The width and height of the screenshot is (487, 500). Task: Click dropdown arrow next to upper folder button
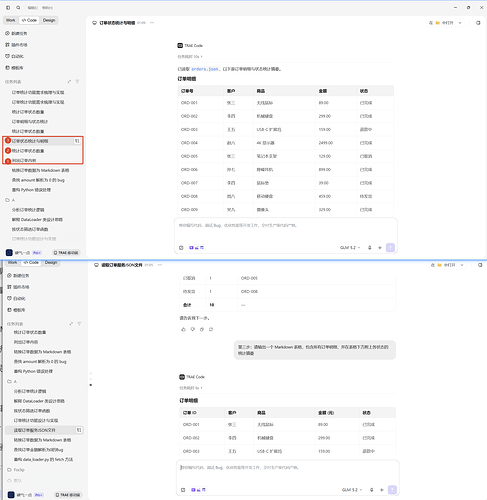(x=460, y=23)
